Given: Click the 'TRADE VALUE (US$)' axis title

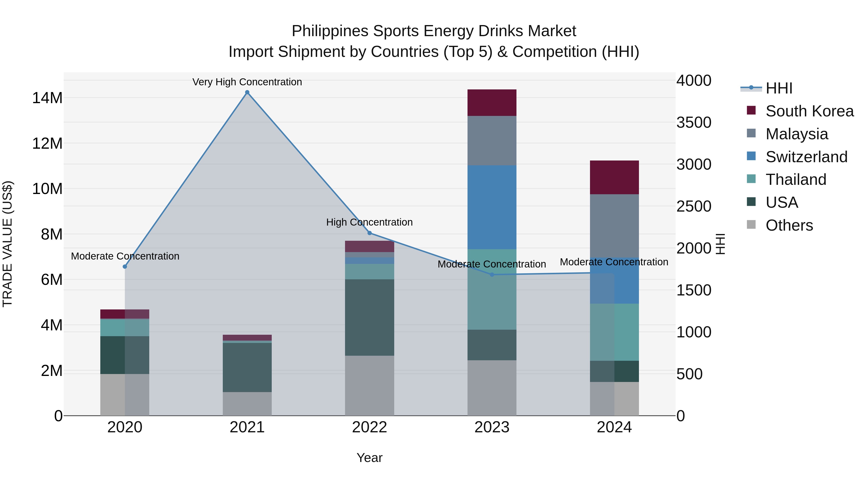Looking at the screenshot, I should [7, 244].
